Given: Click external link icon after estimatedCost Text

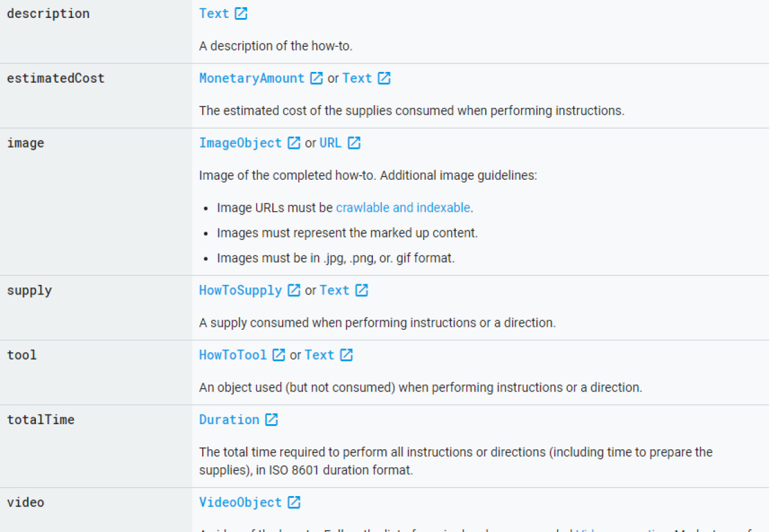Looking at the screenshot, I should (x=384, y=78).
